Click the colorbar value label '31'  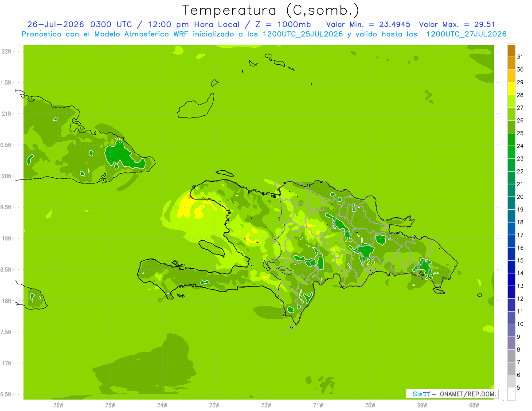520,57
